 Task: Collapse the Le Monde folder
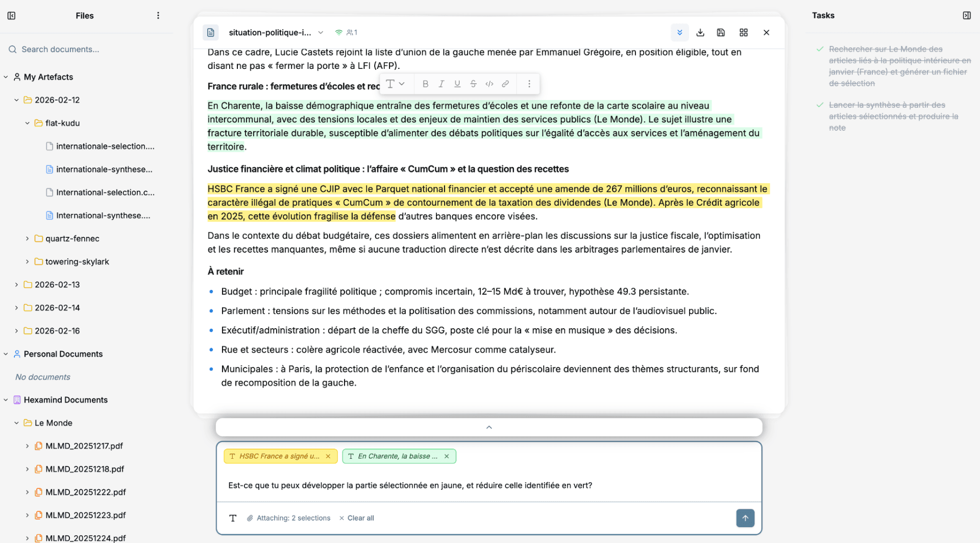tap(16, 423)
